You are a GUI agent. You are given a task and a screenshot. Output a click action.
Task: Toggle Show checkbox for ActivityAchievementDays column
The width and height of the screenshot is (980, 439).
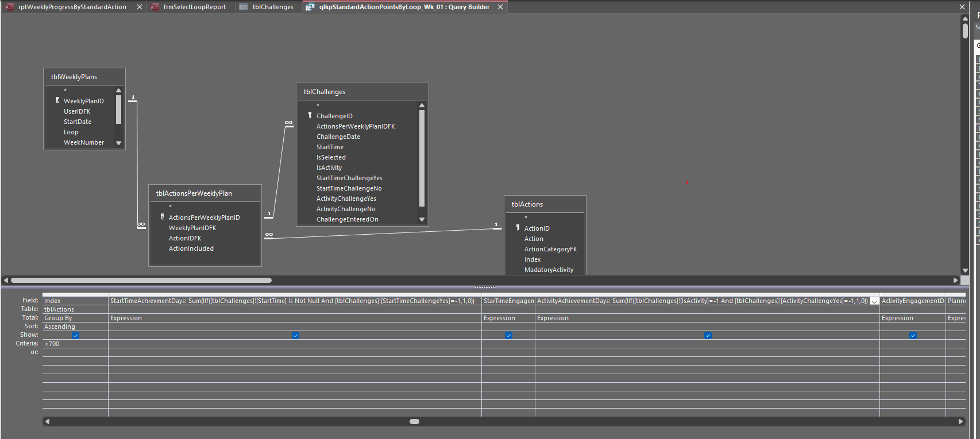click(708, 335)
